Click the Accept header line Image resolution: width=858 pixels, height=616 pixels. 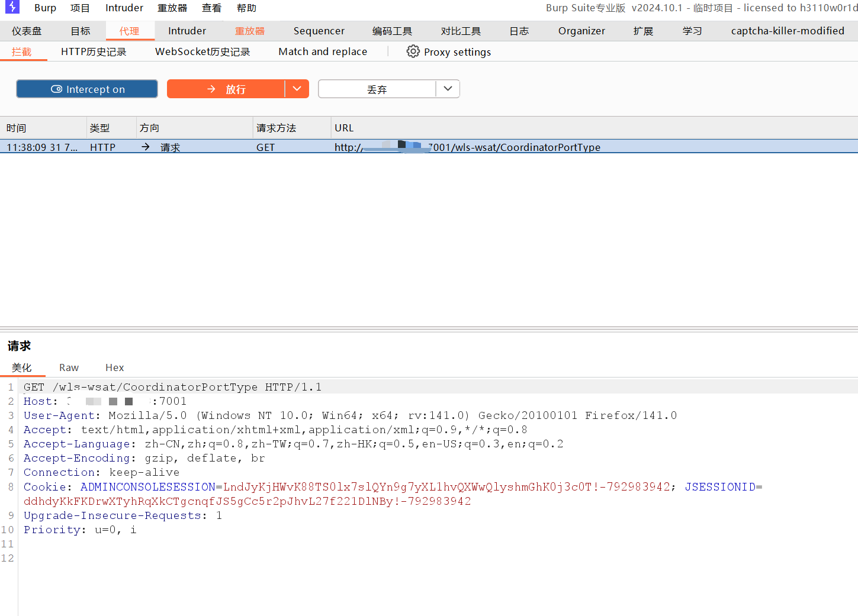(x=275, y=430)
